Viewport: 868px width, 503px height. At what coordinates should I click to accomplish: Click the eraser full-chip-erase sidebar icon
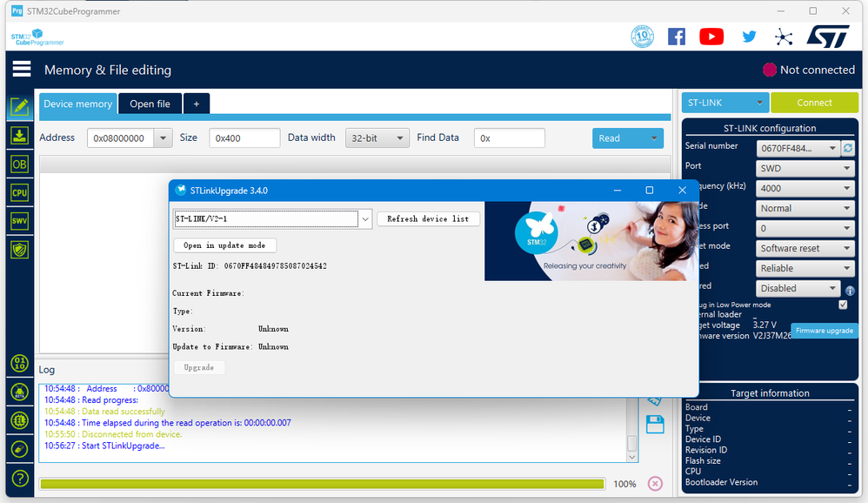click(20, 449)
